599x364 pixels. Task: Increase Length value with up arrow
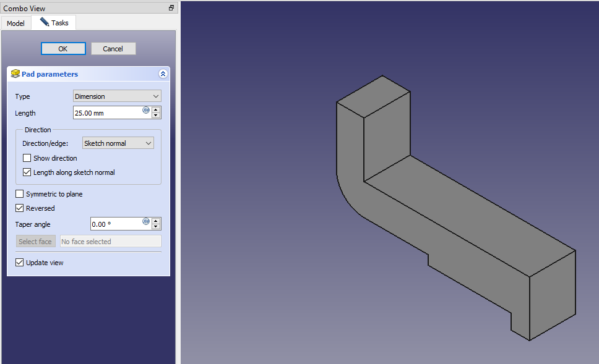156,109
